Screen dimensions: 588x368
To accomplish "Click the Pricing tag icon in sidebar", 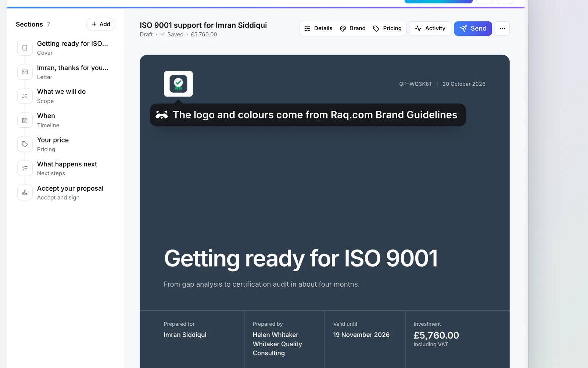I will 25,144.
